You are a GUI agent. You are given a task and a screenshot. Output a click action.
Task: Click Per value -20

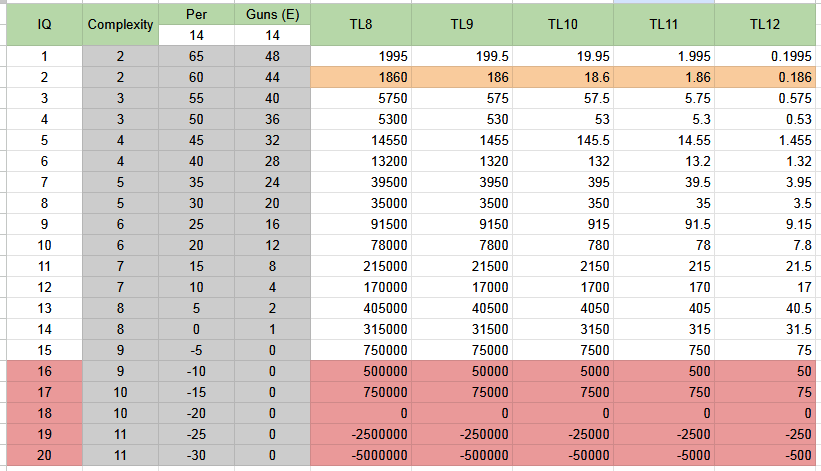click(196, 413)
